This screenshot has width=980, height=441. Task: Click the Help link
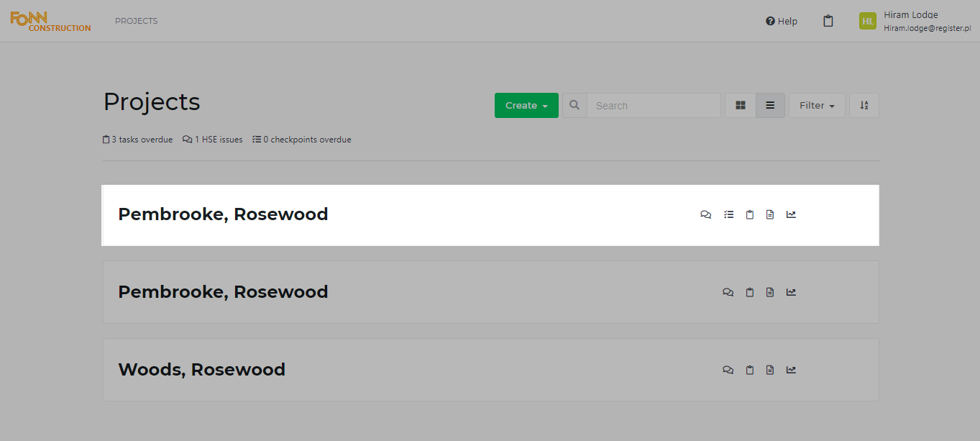(782, 21)
